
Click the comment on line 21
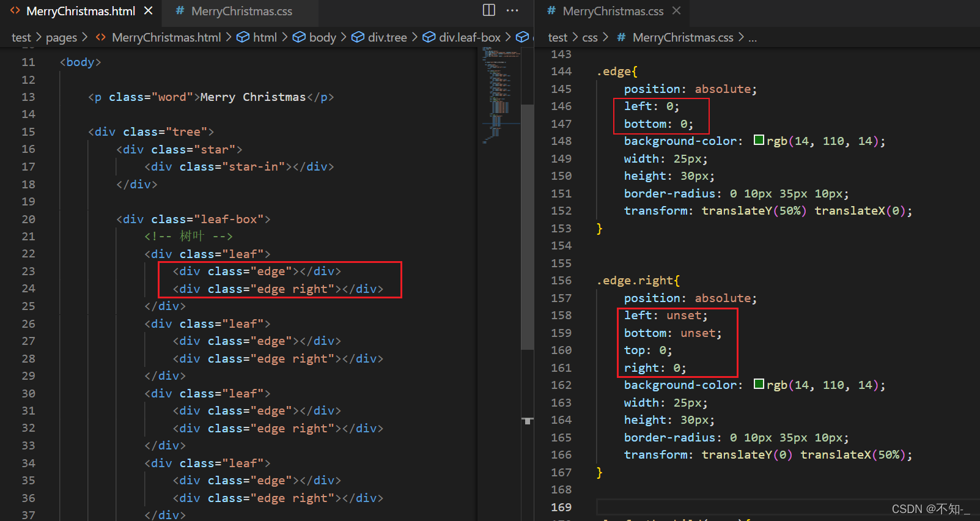point(188,236)
